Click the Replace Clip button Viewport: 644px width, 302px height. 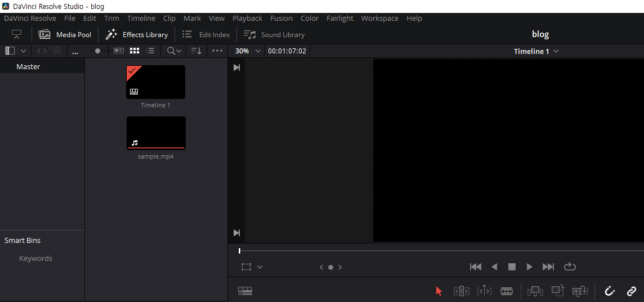[580, 291]
